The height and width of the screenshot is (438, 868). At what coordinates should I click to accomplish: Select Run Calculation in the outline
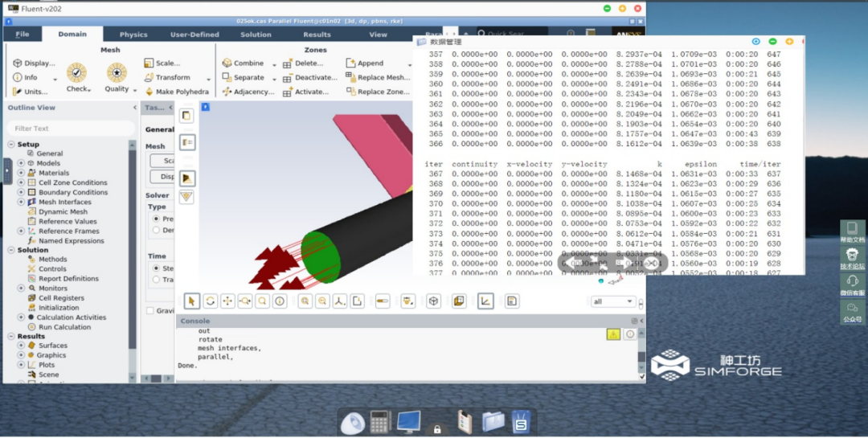(64, 327)
